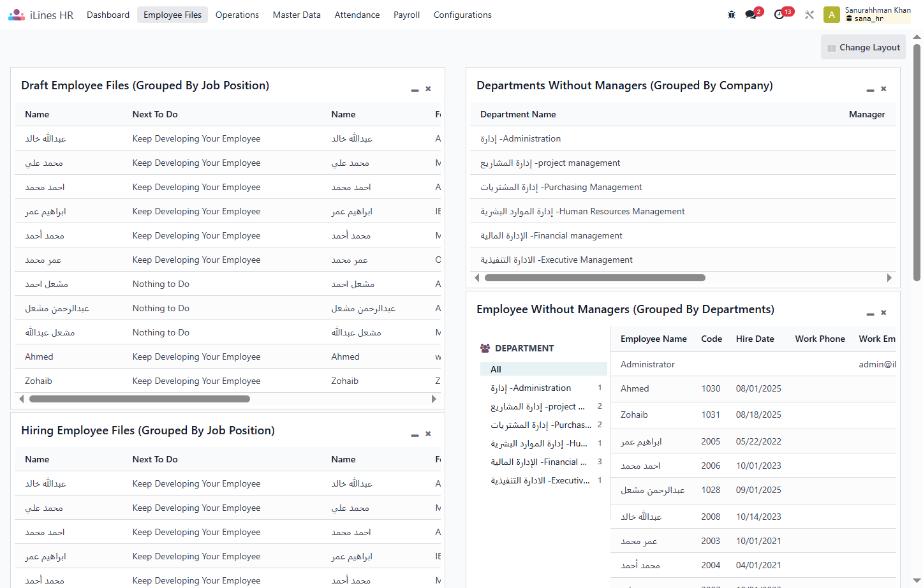Open the Employee Files menu
923x588 pixels.
pos(172,15)
